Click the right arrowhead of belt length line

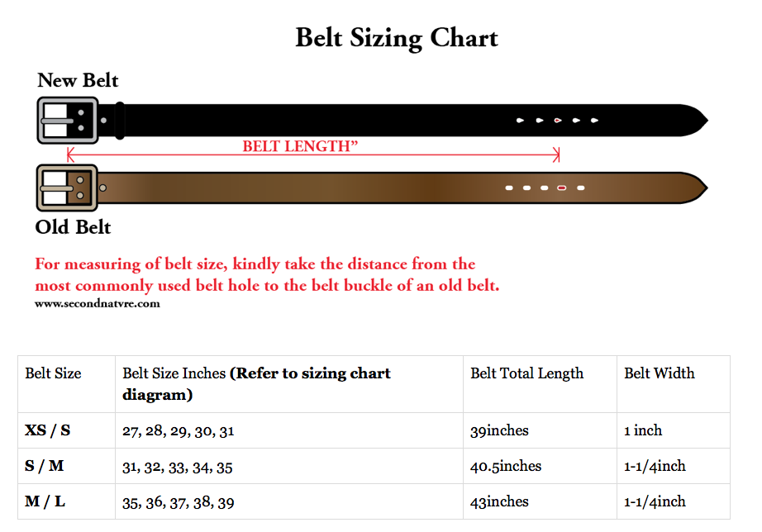point(556,155)
